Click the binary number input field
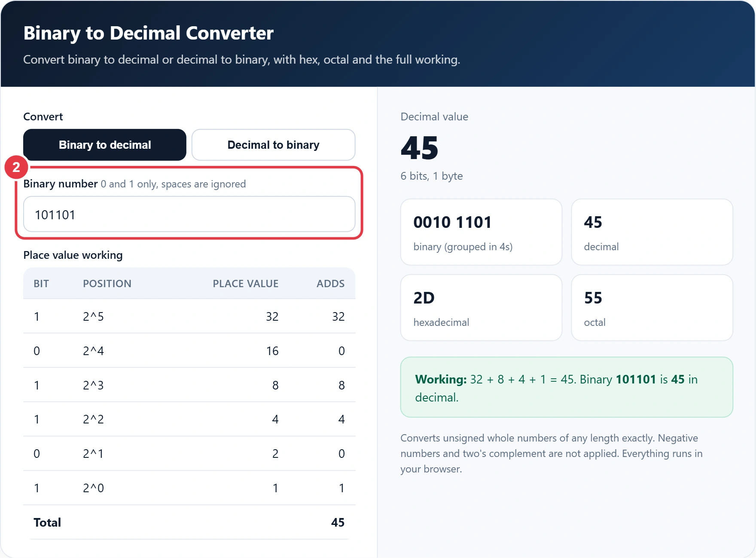The width and height of the screenshot is (756, 558). tap(189, 214)
